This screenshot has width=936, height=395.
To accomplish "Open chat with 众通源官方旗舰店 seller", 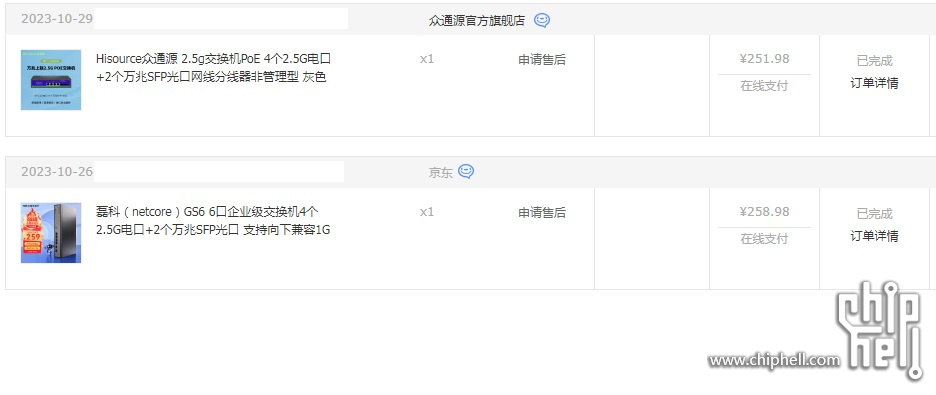I will pos(541,20).
